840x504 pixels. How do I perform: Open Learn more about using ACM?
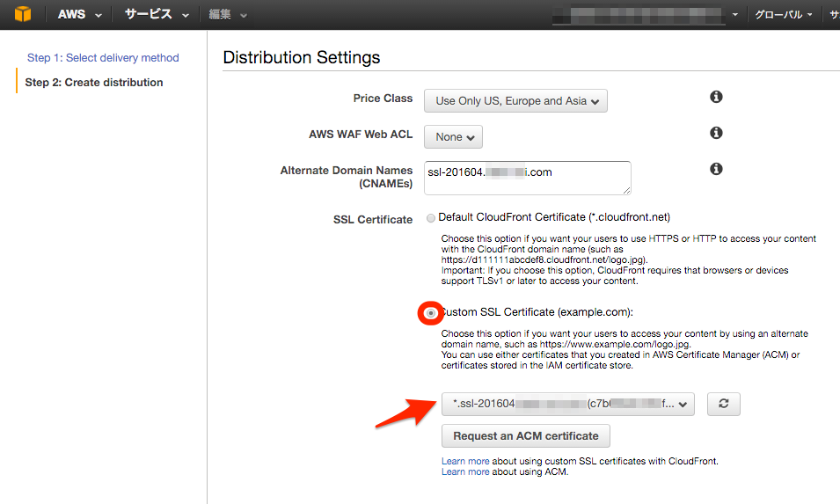[465, 472]
